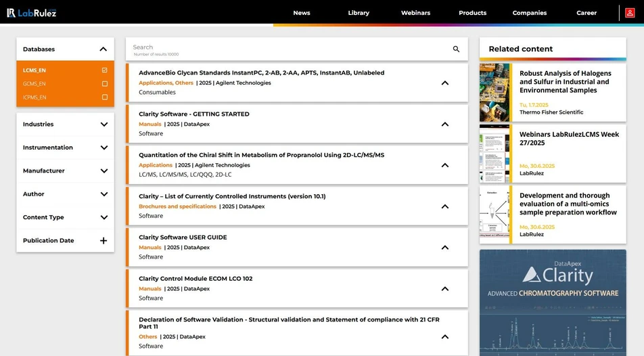Click the LC/MS, LC/MS/MS, LC/QQQ, 2D-LC tags

[185, 175]
